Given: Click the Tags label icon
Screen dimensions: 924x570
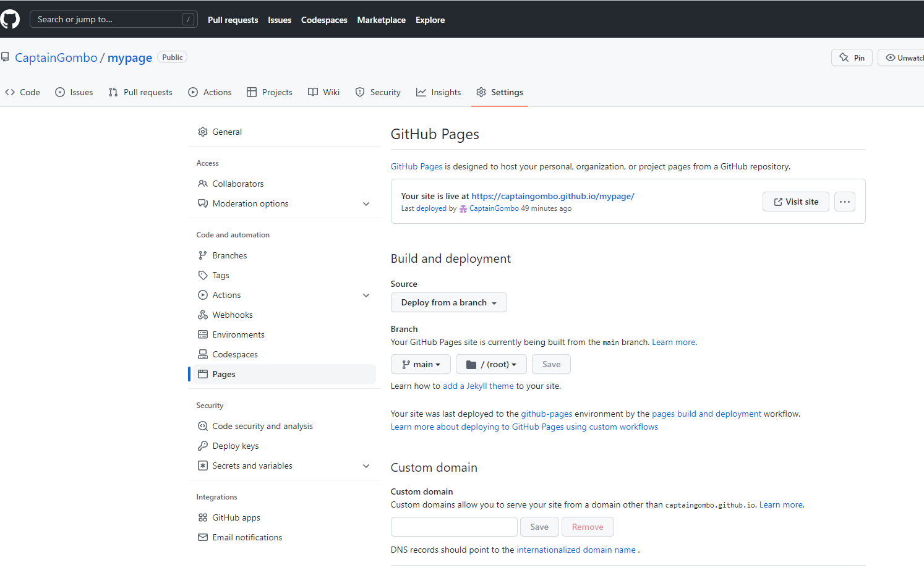Looking at the screenshot, I should coord(203,275).
